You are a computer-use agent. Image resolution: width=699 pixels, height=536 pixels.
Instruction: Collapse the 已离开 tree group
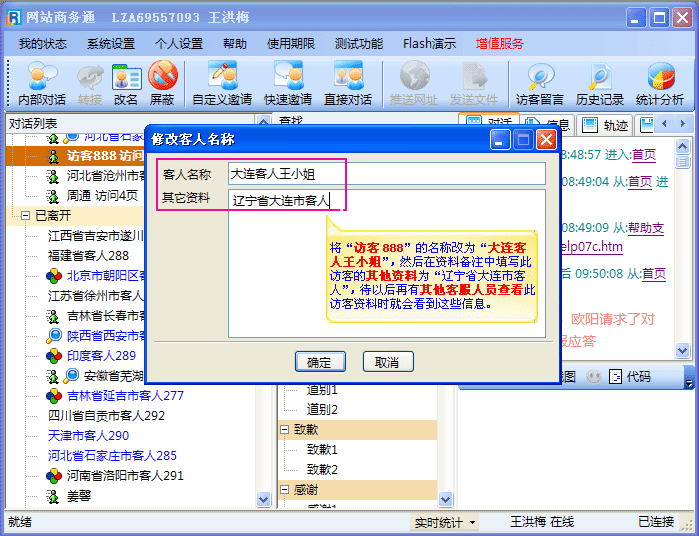pos(26,216)
